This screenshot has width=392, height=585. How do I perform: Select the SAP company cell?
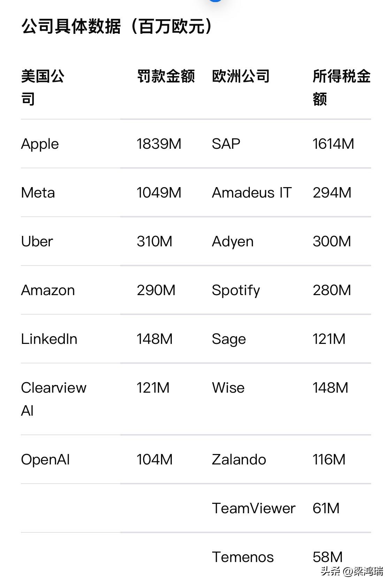coord(226,144)
